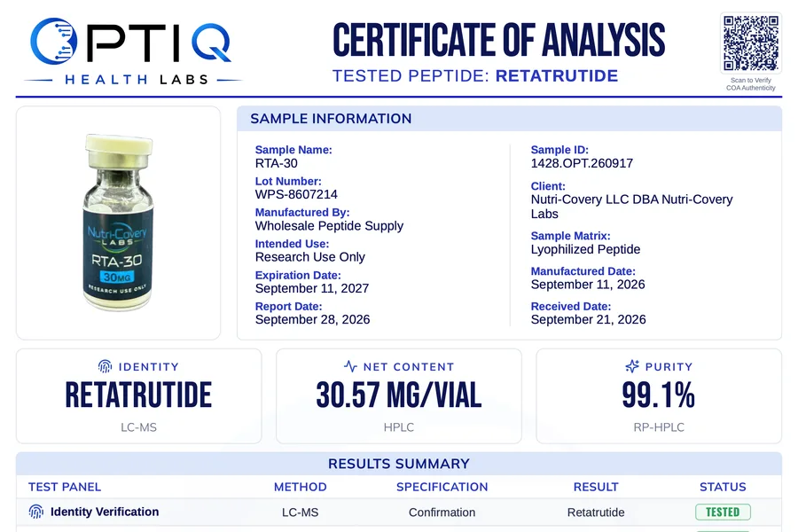Click 'Wholesale Peptide Supply' manufacturer text
The height and width of the screenshot is (532, 798).
click(x=329, y=226)
